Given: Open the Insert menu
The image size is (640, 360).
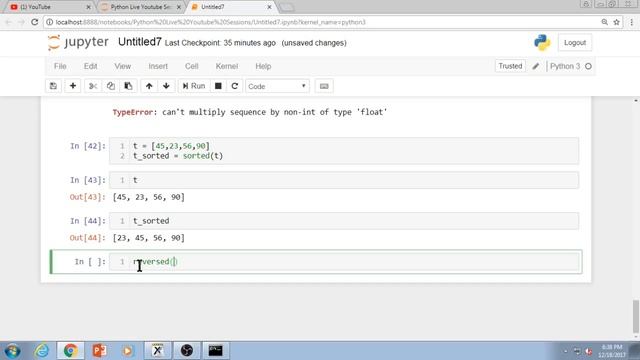Looking at the screenshot, I should pos(158,66).
